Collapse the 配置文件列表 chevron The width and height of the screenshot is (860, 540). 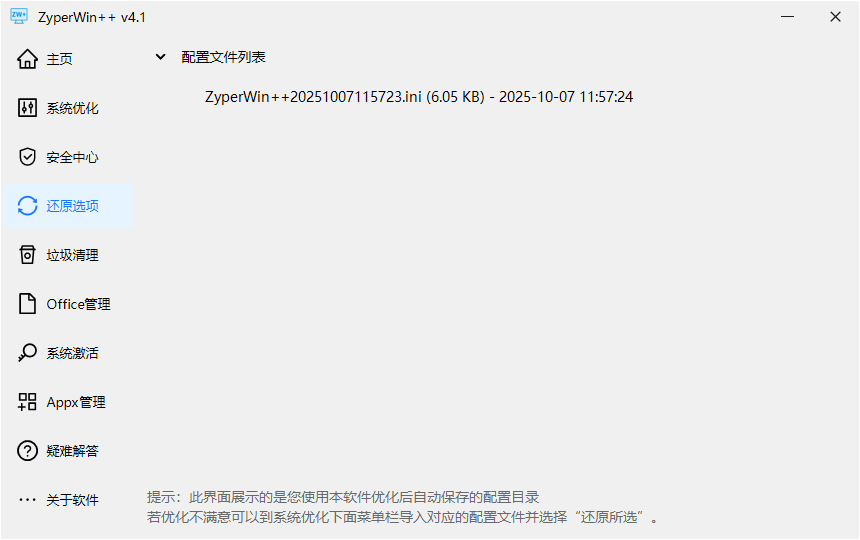point(160,56)
